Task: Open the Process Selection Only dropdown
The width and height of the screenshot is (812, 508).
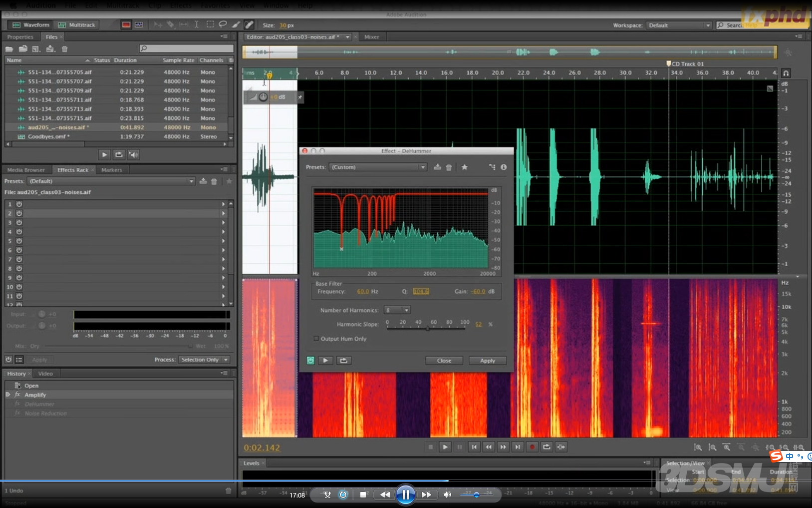Action: click(x=204, y=360)
